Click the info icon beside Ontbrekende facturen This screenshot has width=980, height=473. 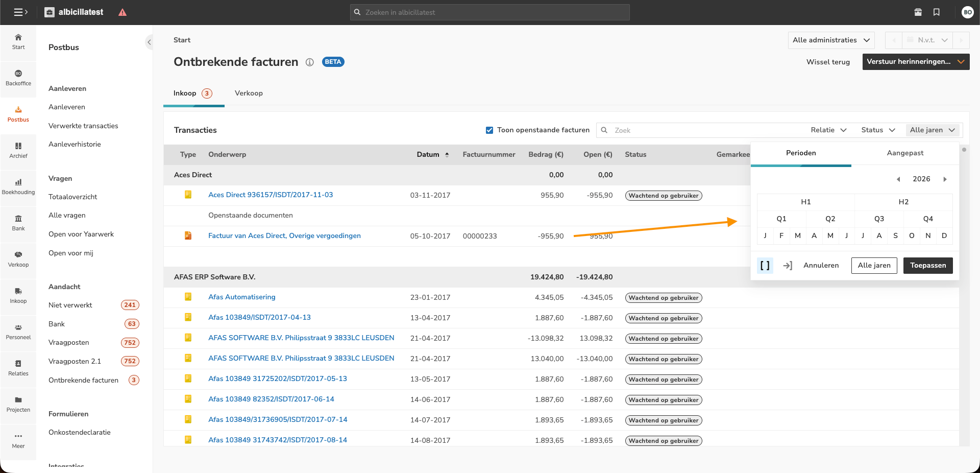click(x=309, y=62)
